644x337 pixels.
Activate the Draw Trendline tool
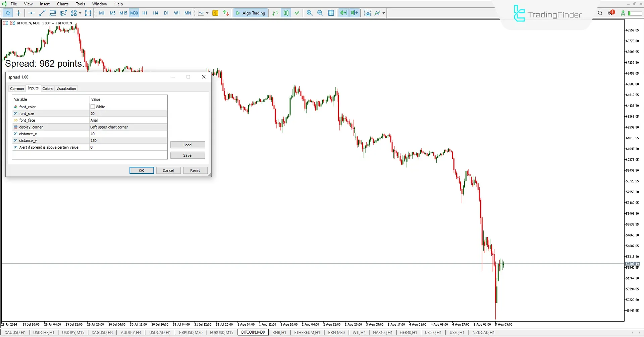(x=42, y=13)
